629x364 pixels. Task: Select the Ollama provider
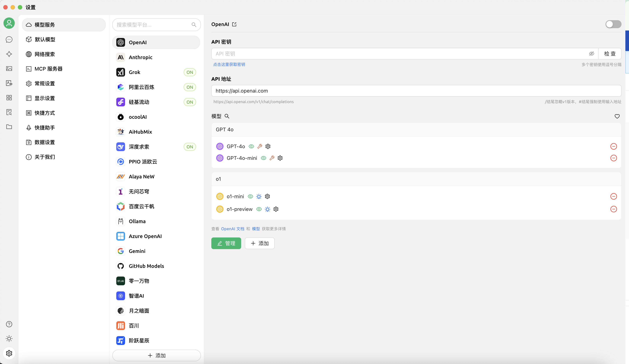(156, 221)
